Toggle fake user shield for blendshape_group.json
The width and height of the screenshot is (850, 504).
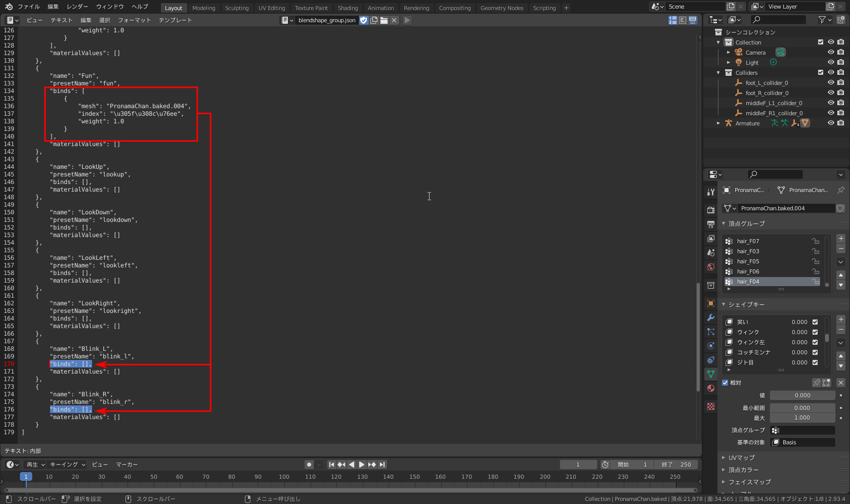coord(364,20)
